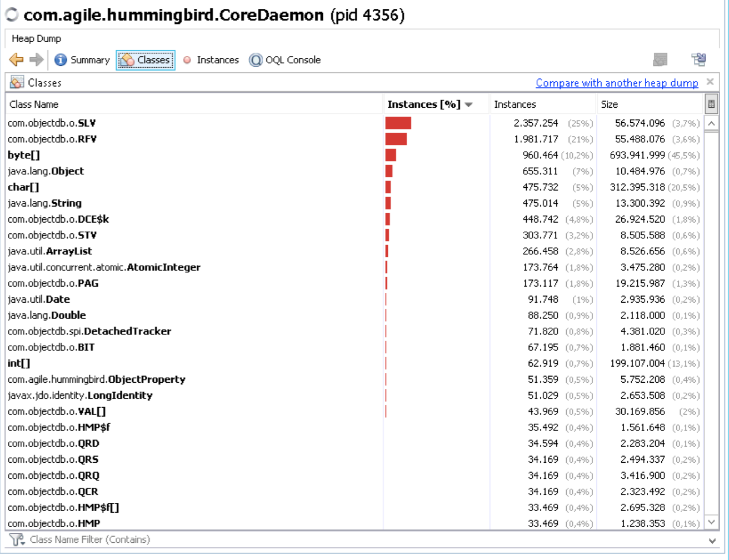The height and width of the screenshot is (560, 729).
Task: Select the char[] class row
Action: coord(354,187)
